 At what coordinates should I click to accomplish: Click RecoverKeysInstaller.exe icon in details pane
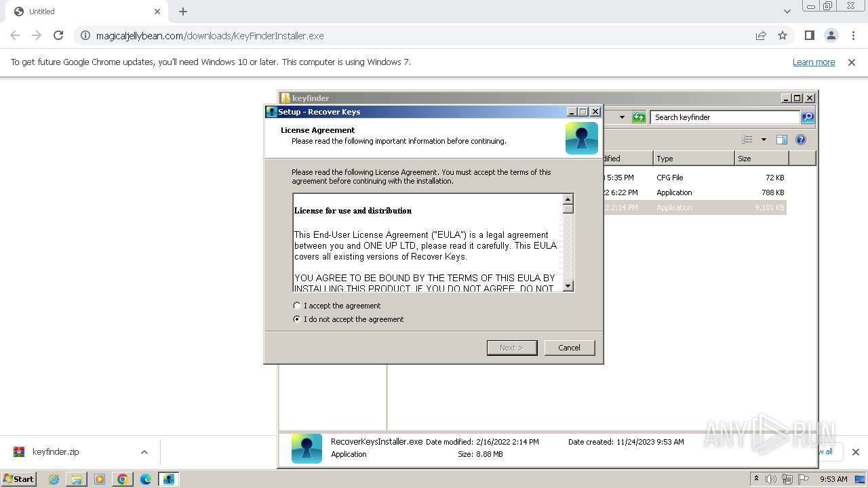pos(307,448)
